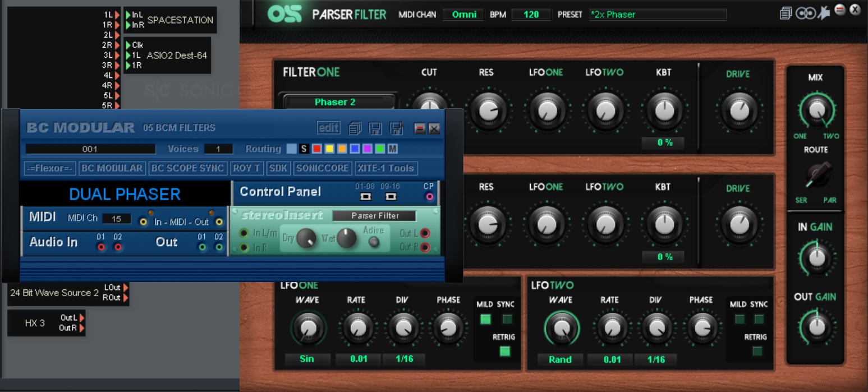Click the pin icon in Parser Filter header
This screenshot has width=868, height=392.
(x=823, y=13)
